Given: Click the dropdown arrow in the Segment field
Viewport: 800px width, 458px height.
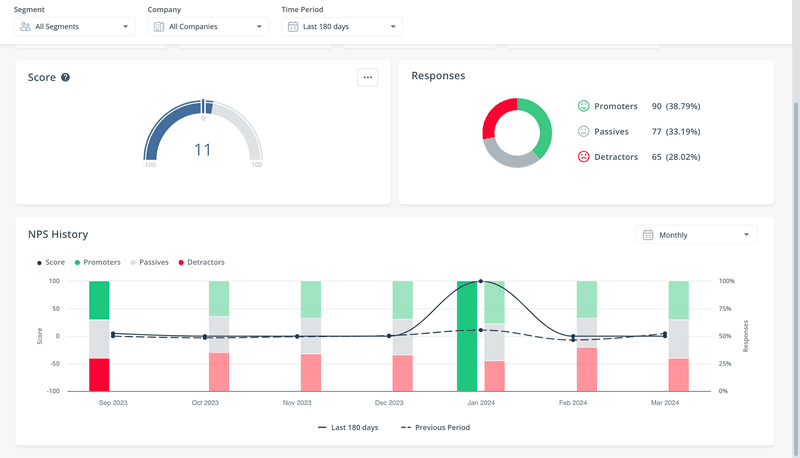Looking at the screenshot, I should coord(126,27).
